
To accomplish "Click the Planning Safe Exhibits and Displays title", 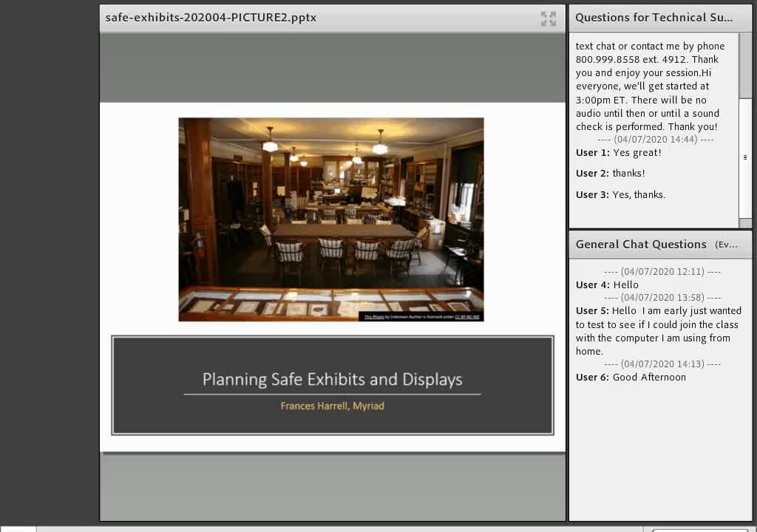I will tap(332, 380).
